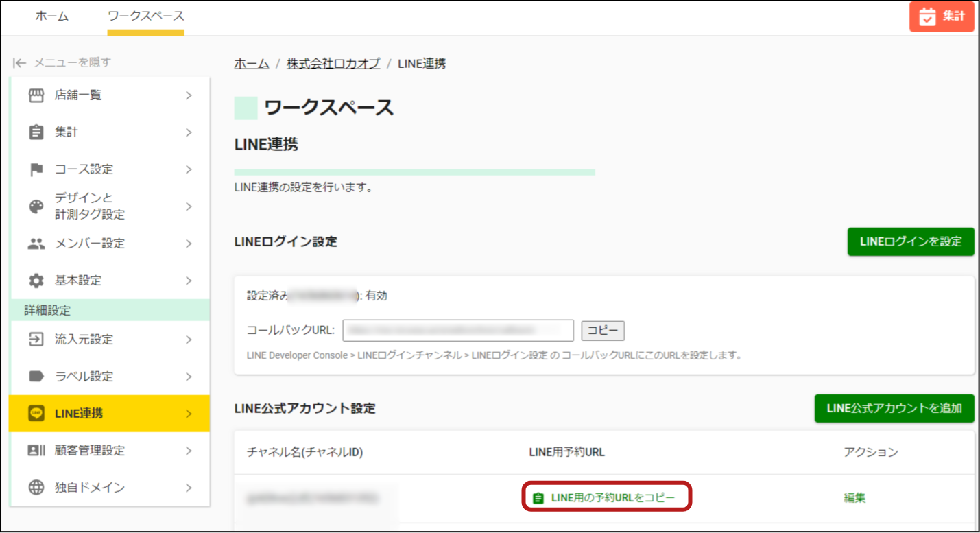This screenshot has width=980, height=533.
Task: Open デザインと計測タグ設定 menu item
Action: point(110,206)
